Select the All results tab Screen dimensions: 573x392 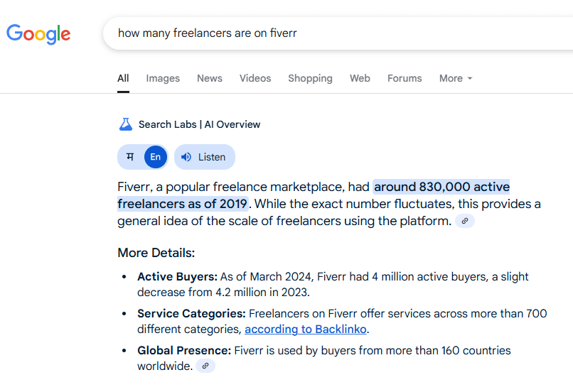[x=123, y=78]
